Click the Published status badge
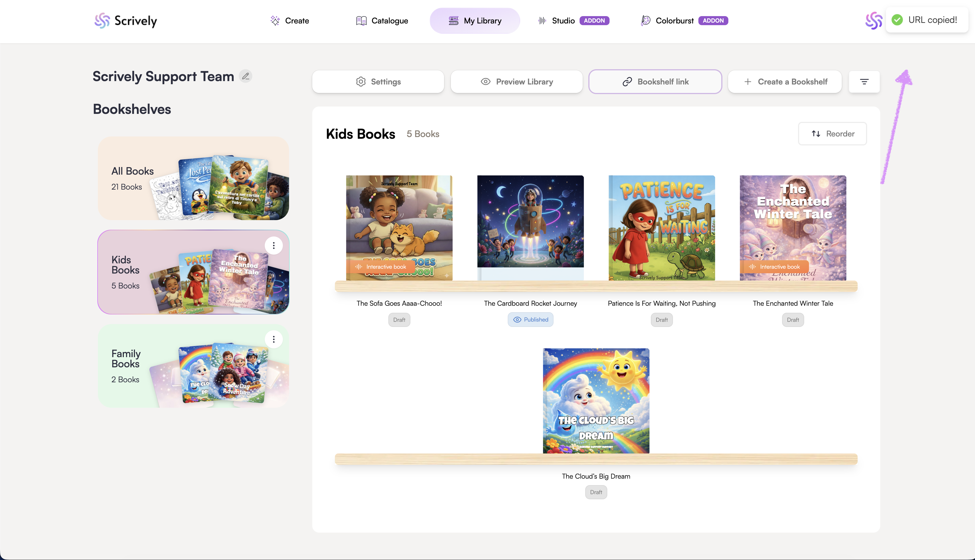Viewport: 975px width, 560px height. click(530, 320)
